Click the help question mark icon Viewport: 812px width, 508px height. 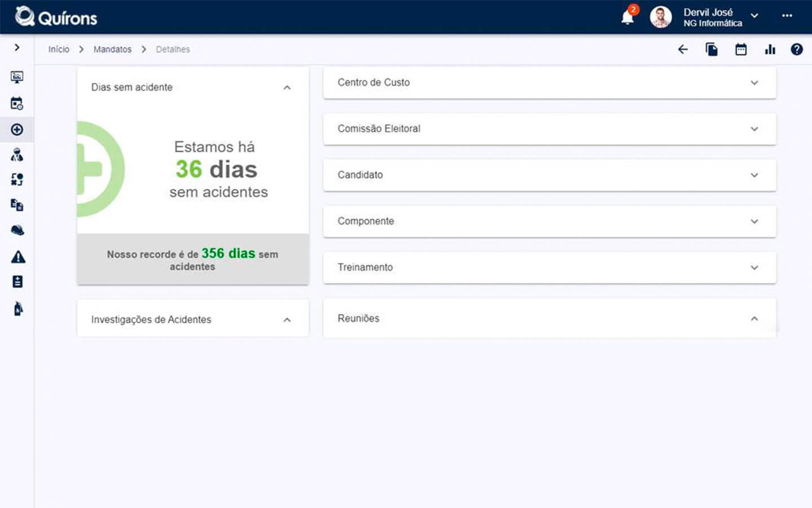[796, 50]
